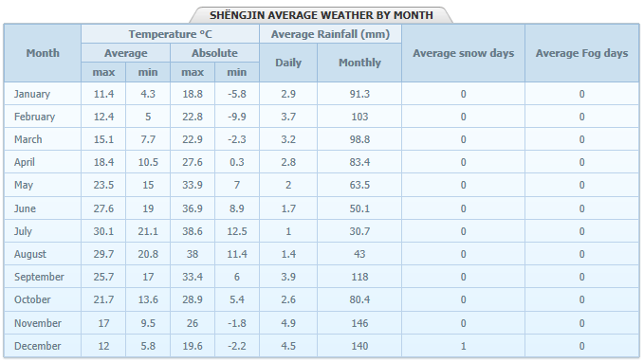Image resolution: width=644 pixels, height=362 pixels.
Task: Select the July row label
Action: click(23, 231)
